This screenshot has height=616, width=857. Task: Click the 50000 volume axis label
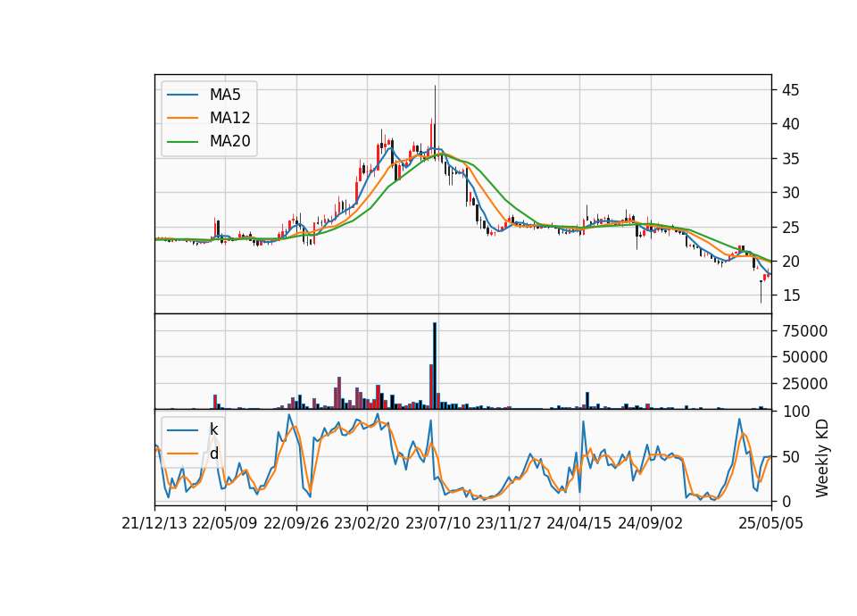[804, 357]
